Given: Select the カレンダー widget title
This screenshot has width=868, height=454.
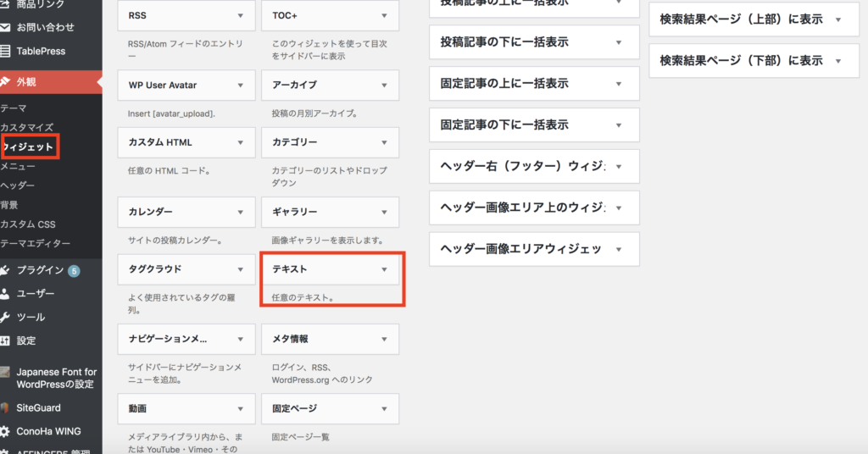Looking at the screenshot, I should [151, 212].
